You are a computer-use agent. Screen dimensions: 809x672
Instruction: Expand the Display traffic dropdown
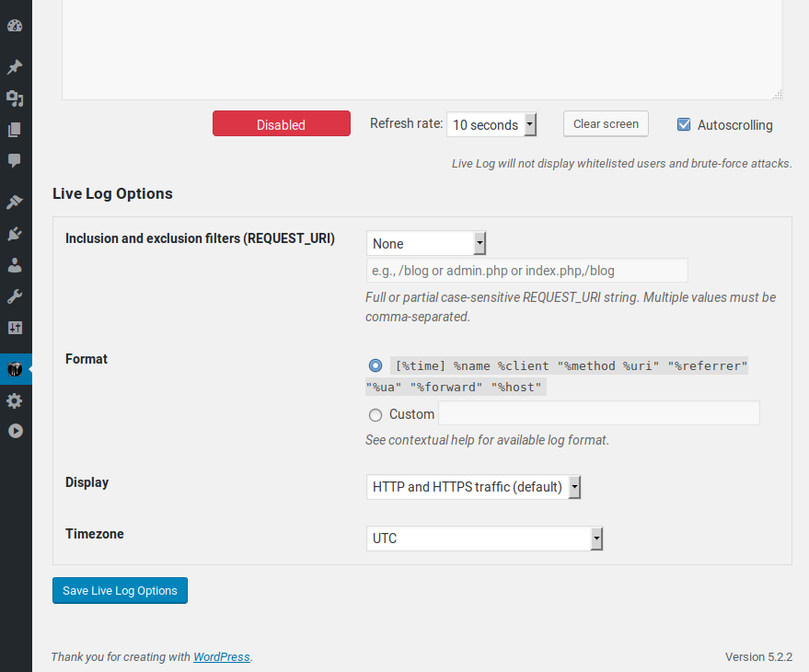[473, 487]
